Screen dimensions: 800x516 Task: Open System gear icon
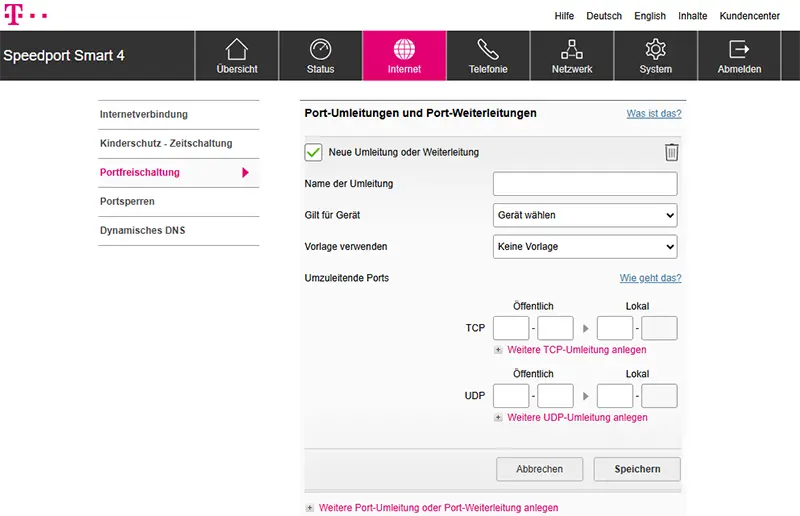[x=655, y=50]
